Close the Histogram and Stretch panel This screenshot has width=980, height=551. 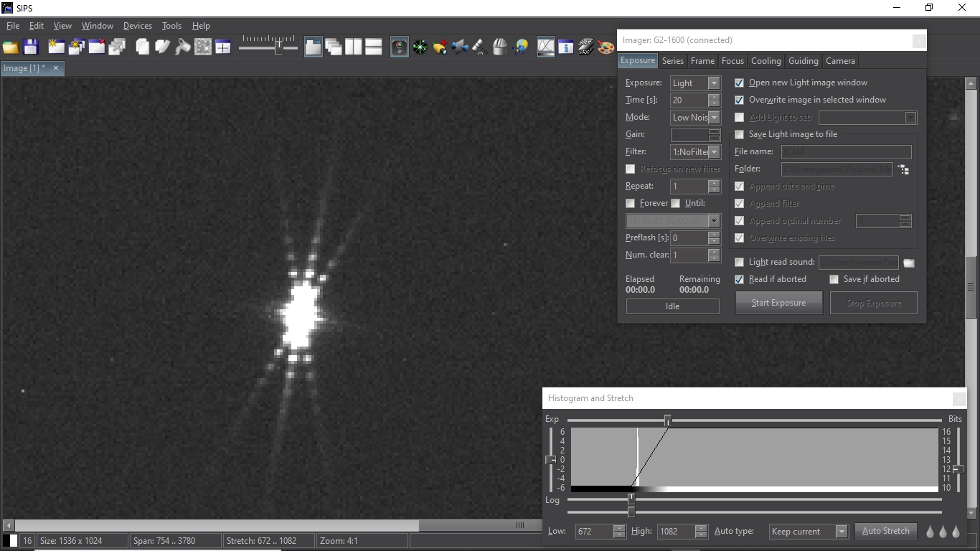[x=958, y=399]
